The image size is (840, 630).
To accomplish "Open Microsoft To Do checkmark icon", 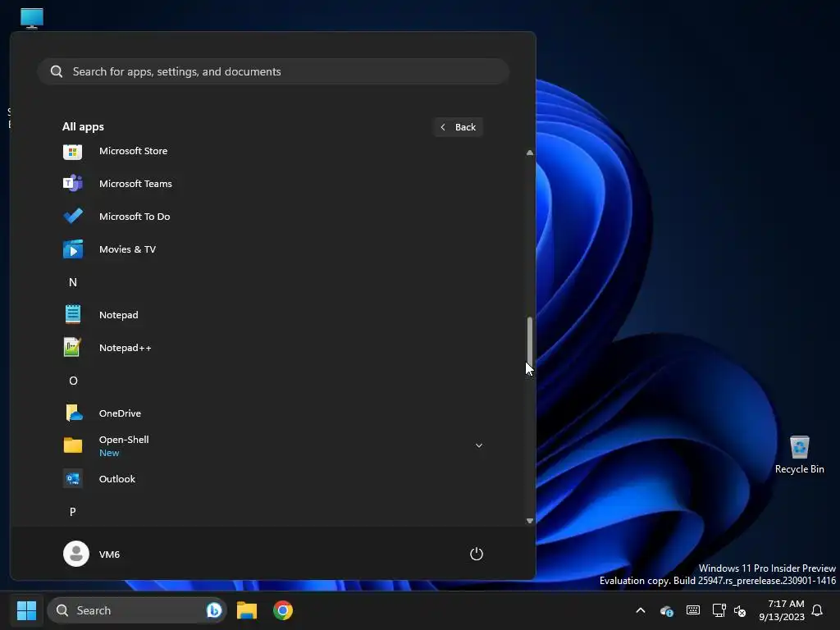I will (x=73, y=217).
